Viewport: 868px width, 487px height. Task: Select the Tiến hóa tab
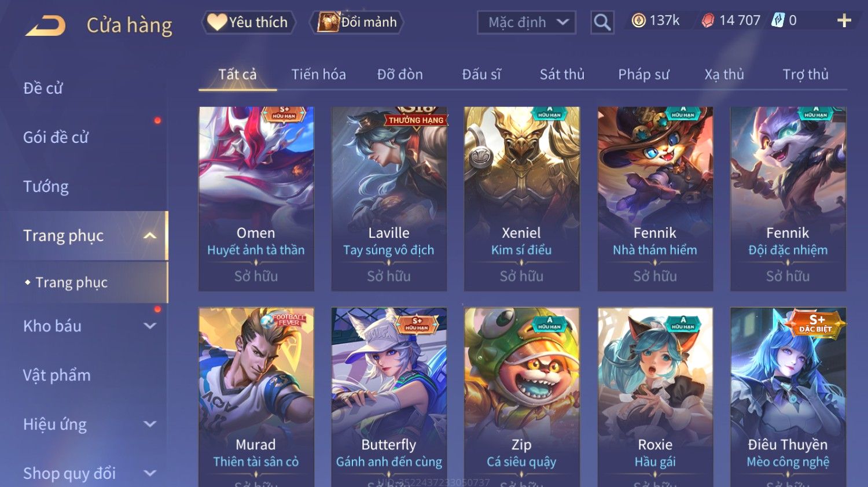point(318,74)
